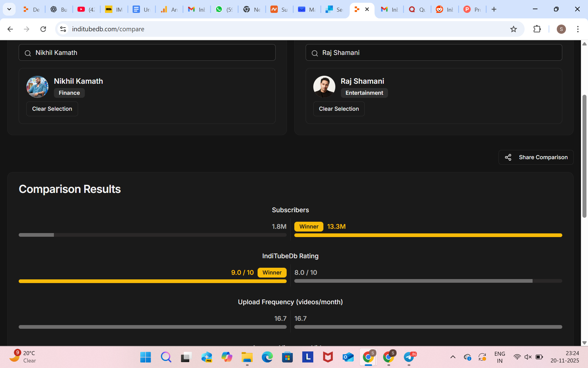Click the share icon beside Share Comparison
Image resolution: width=588 pixels, height=368 pixels.
click(x=508, y=157)
